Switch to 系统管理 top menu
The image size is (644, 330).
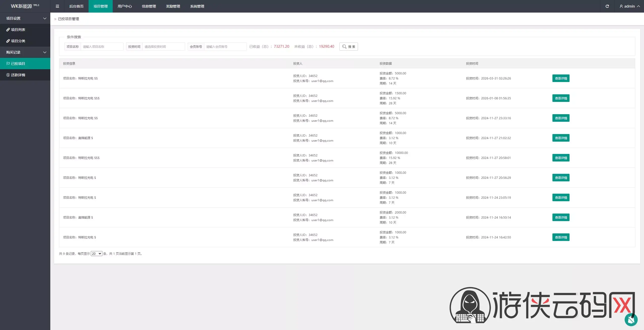pos(197,6)
